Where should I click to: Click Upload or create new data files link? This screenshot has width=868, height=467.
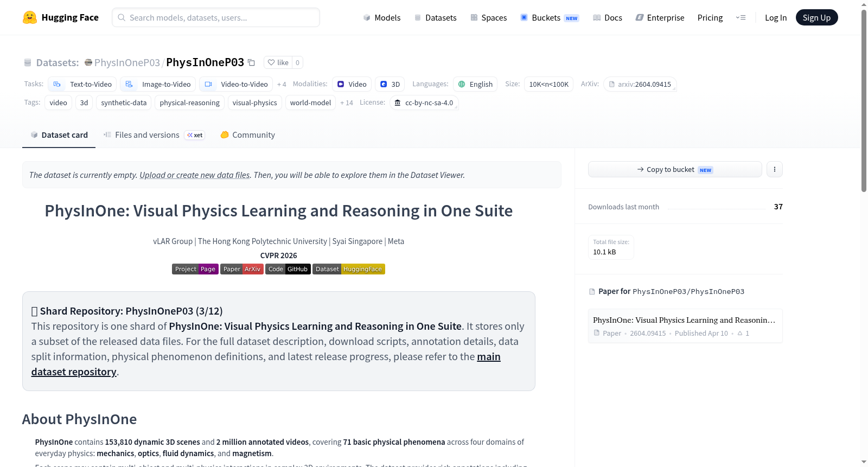195,175
